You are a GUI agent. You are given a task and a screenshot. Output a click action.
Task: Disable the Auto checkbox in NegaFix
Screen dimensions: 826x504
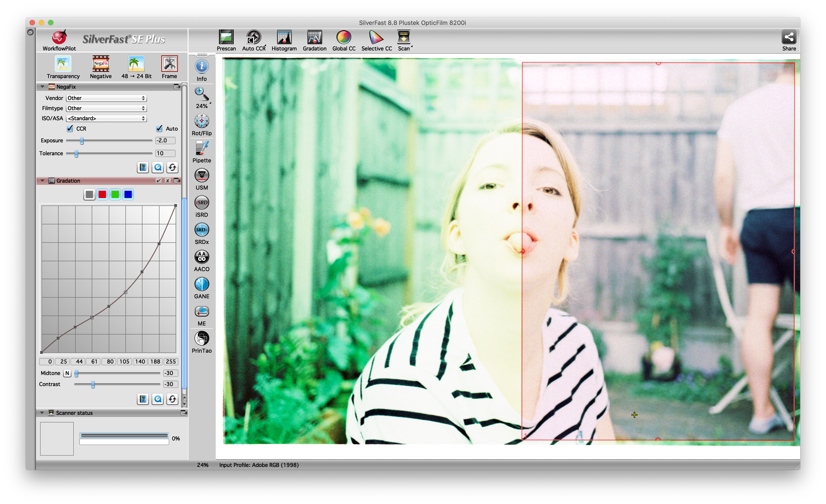point(159,129)
